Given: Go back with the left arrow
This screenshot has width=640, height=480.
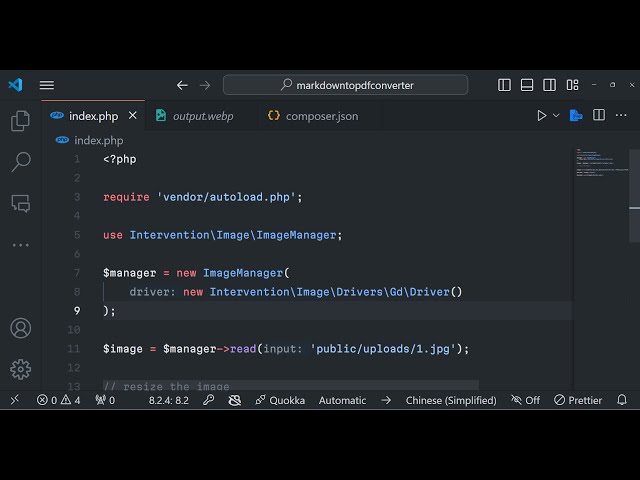Looking at the screenshot, I should [x=182, y=85].
